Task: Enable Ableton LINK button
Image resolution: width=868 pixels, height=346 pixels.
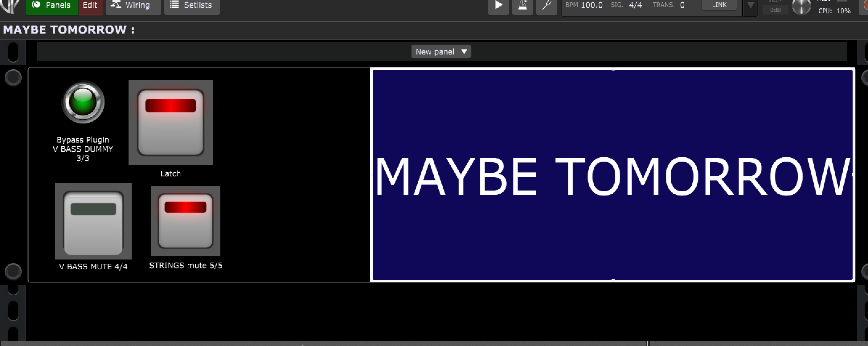Action: point(719,5)
